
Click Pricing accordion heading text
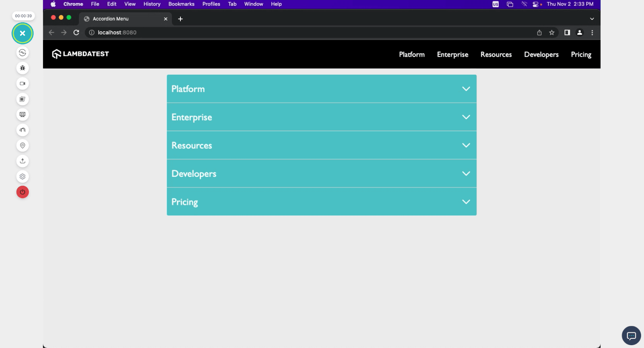pos(185,202)
